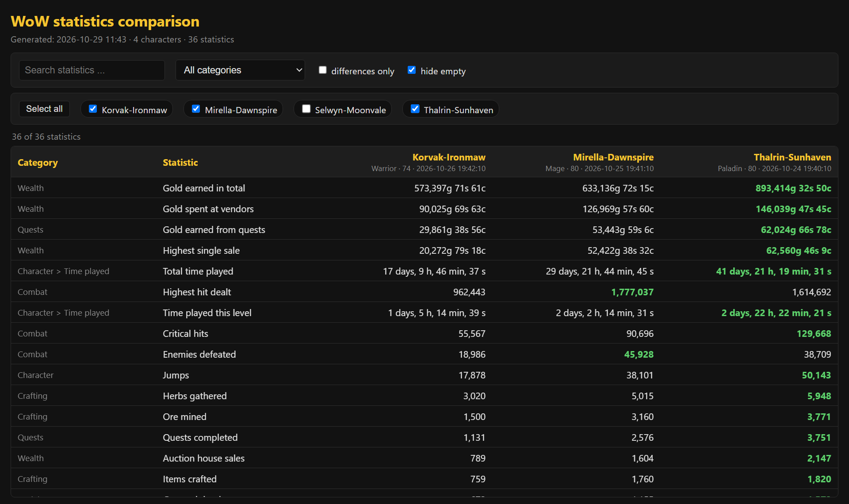Viewport: 849px width, 504px height.
Task: Select the Jumps statistic
Action: coord(176,375)
